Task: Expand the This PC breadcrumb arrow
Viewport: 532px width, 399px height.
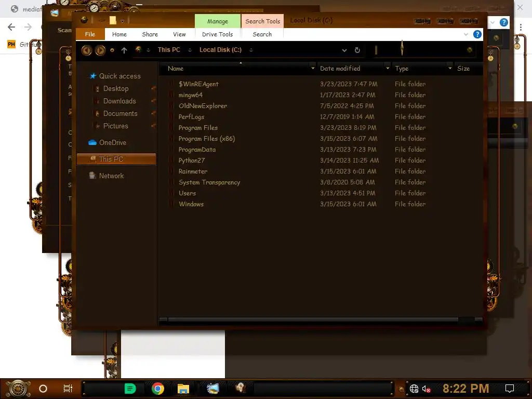Action: (x=190, y=50)
